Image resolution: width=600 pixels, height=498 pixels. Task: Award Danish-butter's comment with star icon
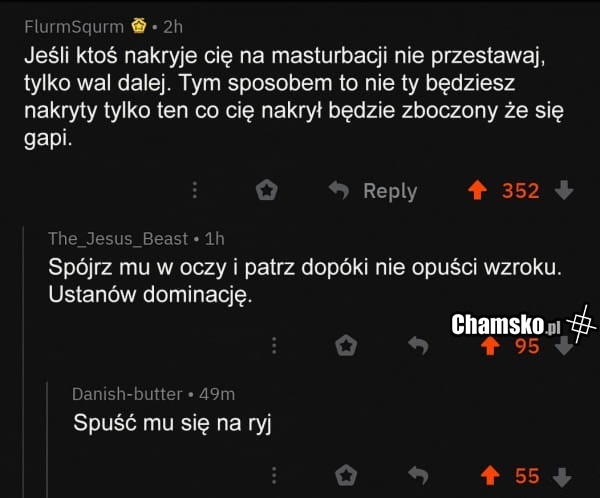[346, 475]
